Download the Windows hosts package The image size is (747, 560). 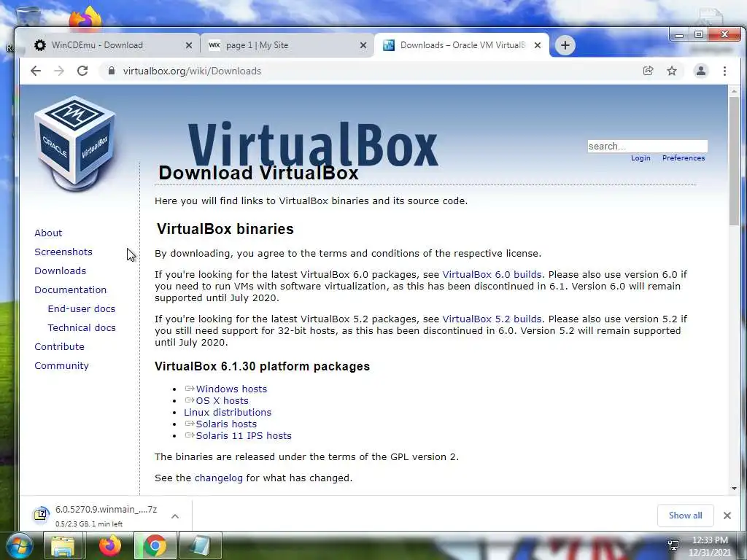[231, 389]
